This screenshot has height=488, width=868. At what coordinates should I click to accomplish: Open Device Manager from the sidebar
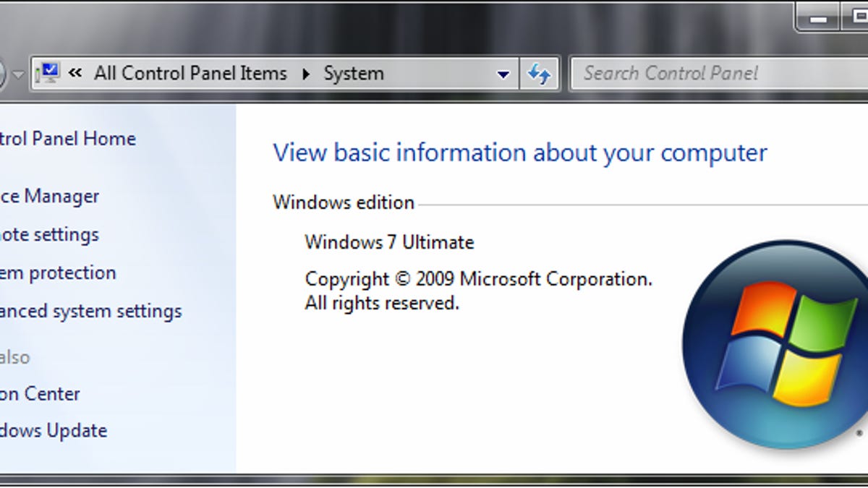tap(49, 196)
